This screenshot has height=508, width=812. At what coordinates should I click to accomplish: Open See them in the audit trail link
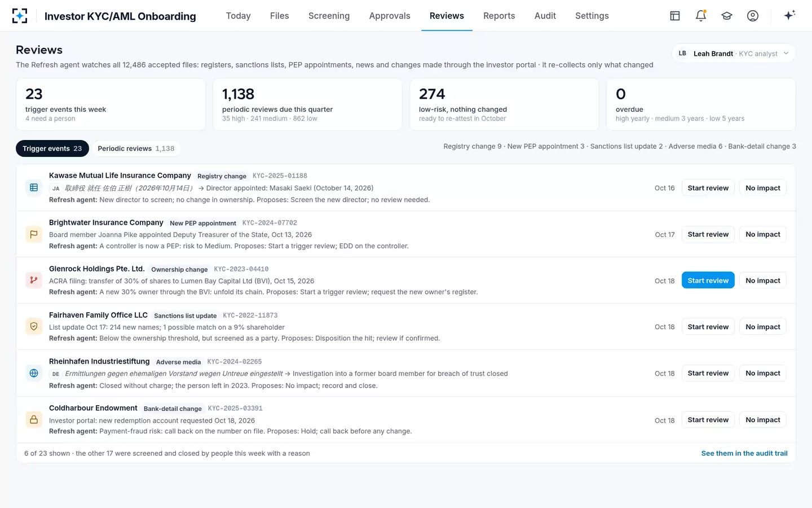[x=744, y=453]
